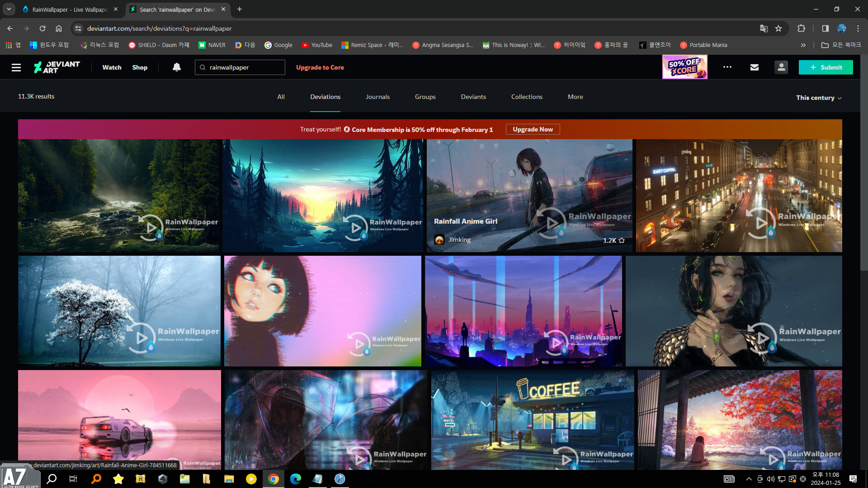Open the user profile avatar menu
The width and height of the screenshot is (868, 488).
coord(781,67)
